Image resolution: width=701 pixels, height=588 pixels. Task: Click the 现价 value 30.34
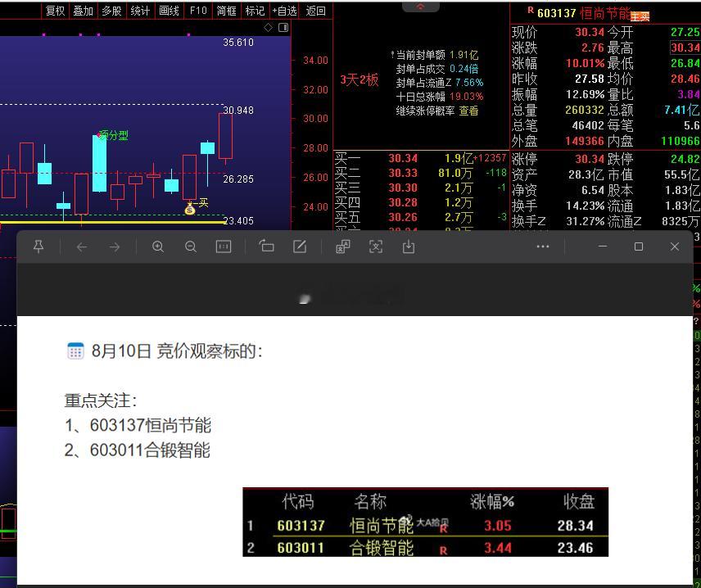(x=590, y=32)
